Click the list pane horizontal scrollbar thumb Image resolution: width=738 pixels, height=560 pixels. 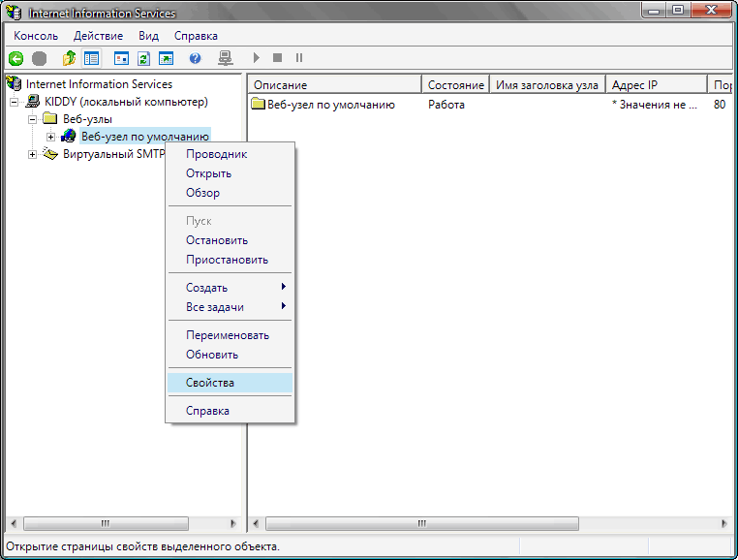[422, 523]
